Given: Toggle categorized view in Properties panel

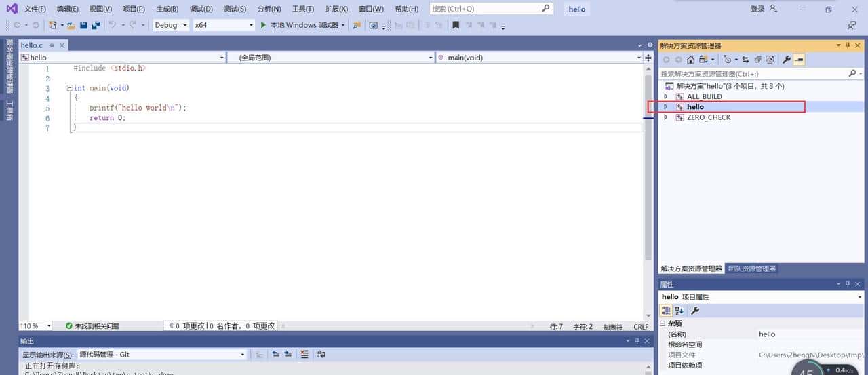Looking at the screenshot, I should click(x=667, y=311).
